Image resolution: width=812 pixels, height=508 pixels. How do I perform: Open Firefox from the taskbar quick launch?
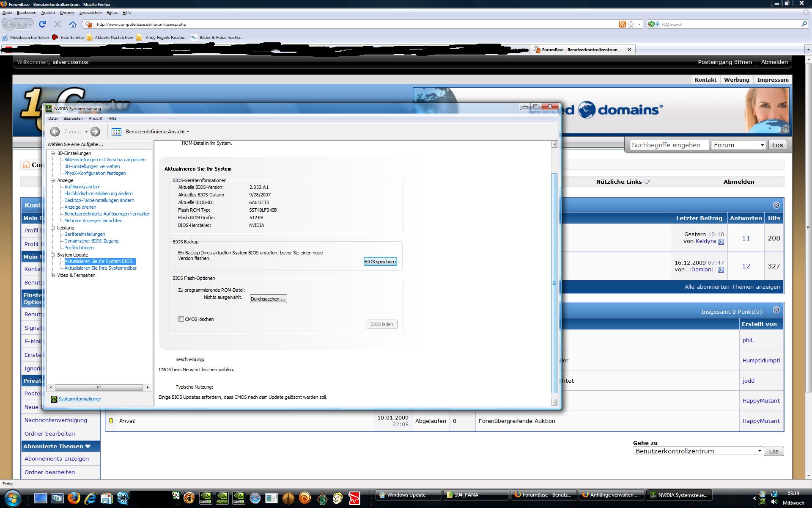[x=74, y=498]
